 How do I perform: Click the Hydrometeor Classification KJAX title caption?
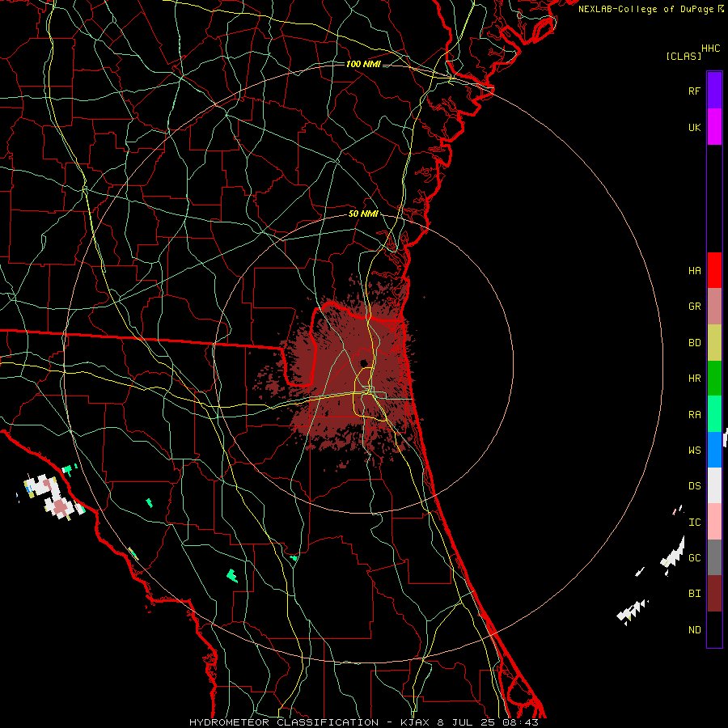[363, 722]
